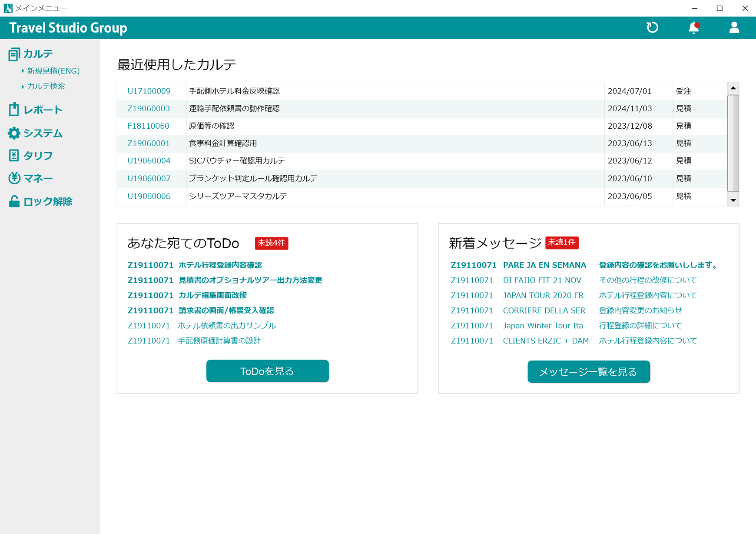This screenshot has height=534, width=756.
Task: Click the Travel Studio Group title
Action: tap(68, 28)
